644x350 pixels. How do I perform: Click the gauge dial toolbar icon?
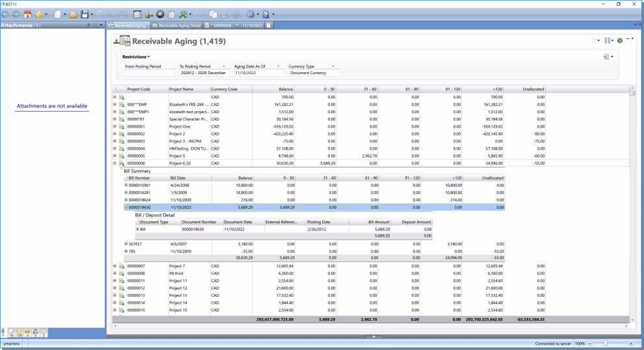click(x=160, y=14)
